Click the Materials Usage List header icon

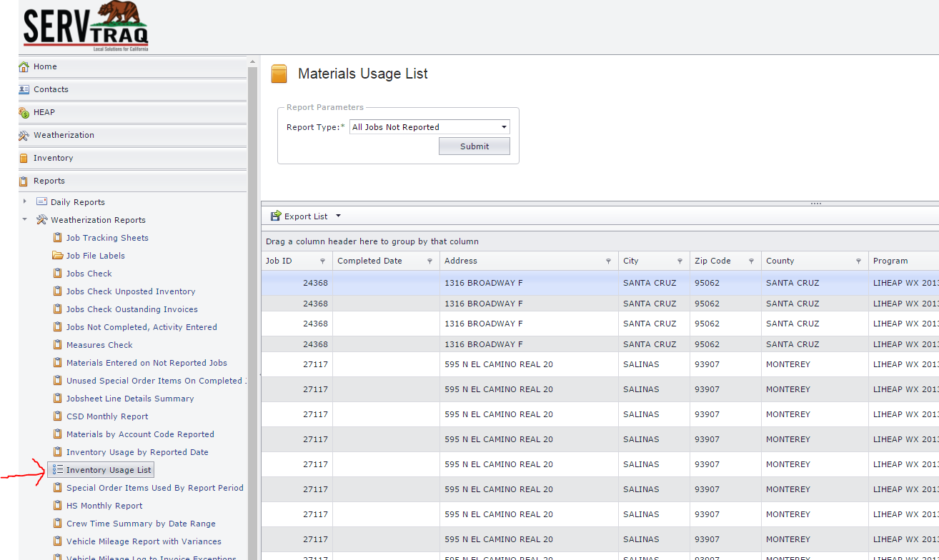point(279,73)
